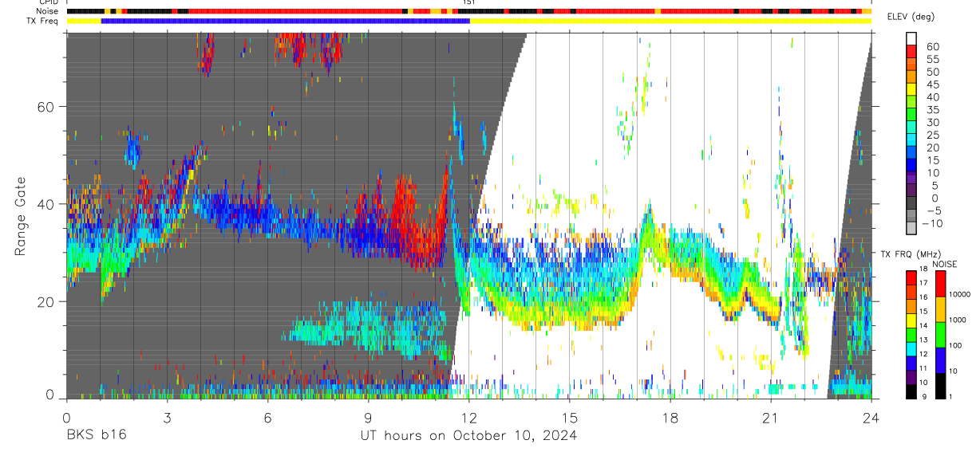Click the green segment of the NOISE color bar
Image resolution: width=980 pixels, height=452 pixels.
click(940, 334)
